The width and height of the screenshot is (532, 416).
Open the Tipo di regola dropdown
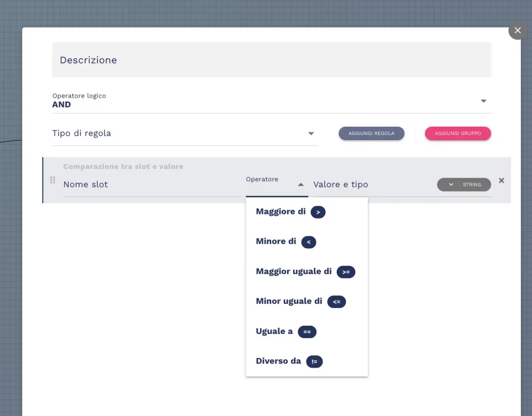(x=185, y=133)
